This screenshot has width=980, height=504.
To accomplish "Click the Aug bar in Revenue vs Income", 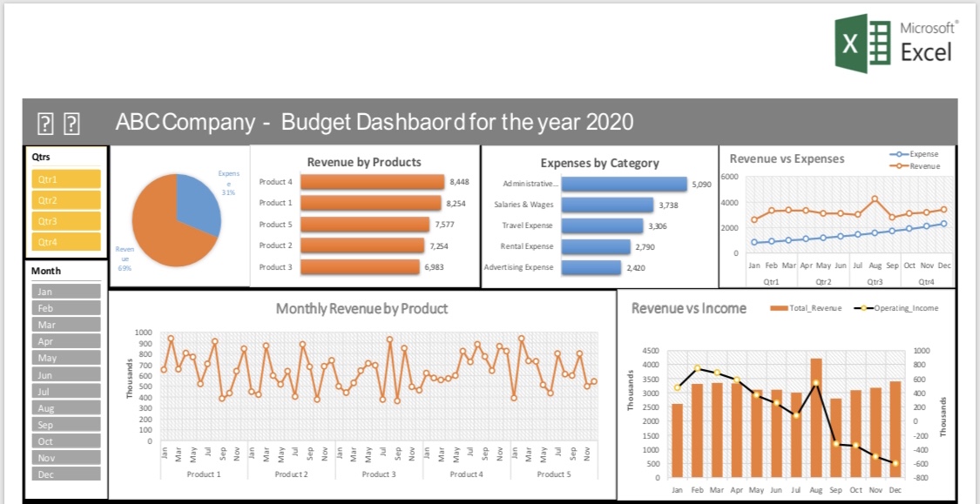I will [x=815, y=418].
